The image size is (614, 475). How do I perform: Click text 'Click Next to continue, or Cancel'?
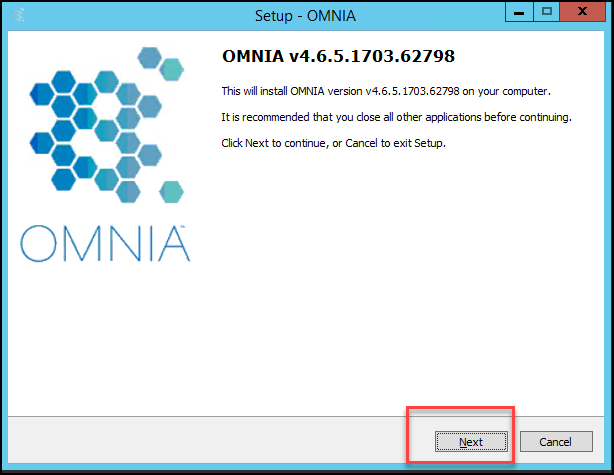tap(300, 143)
